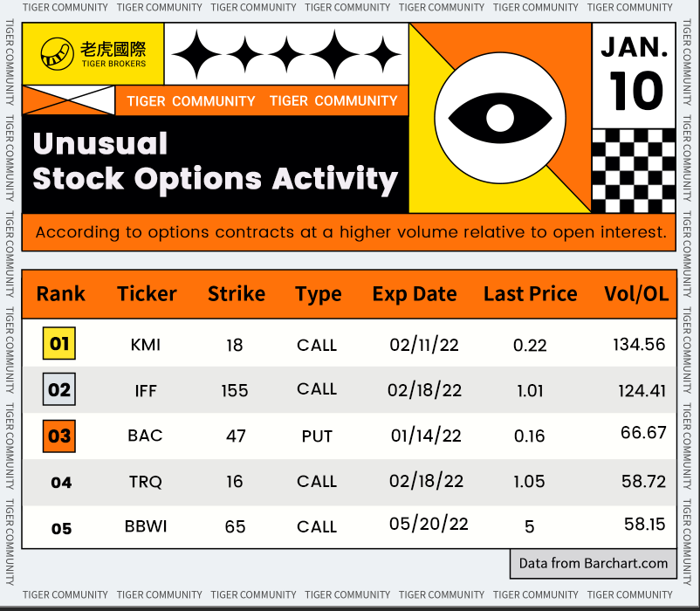The image size is (700, 611).
Task: Click the Exp Date column header
Action: click(415, 294)
